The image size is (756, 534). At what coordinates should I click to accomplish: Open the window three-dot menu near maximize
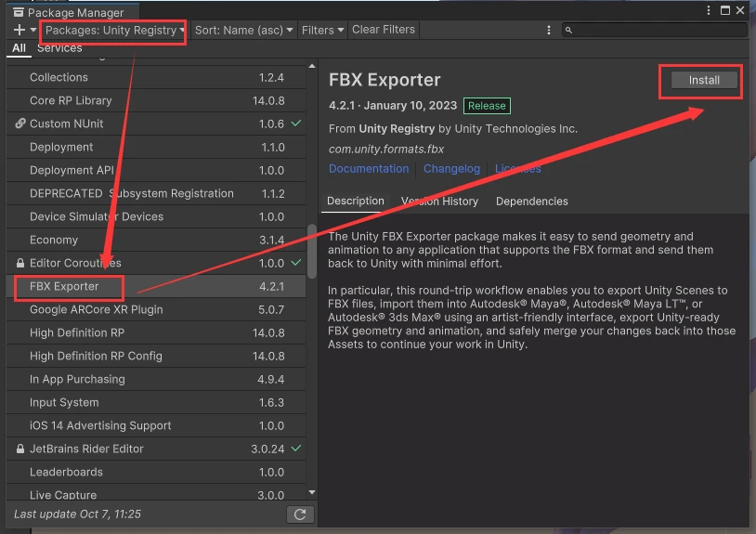709,10
